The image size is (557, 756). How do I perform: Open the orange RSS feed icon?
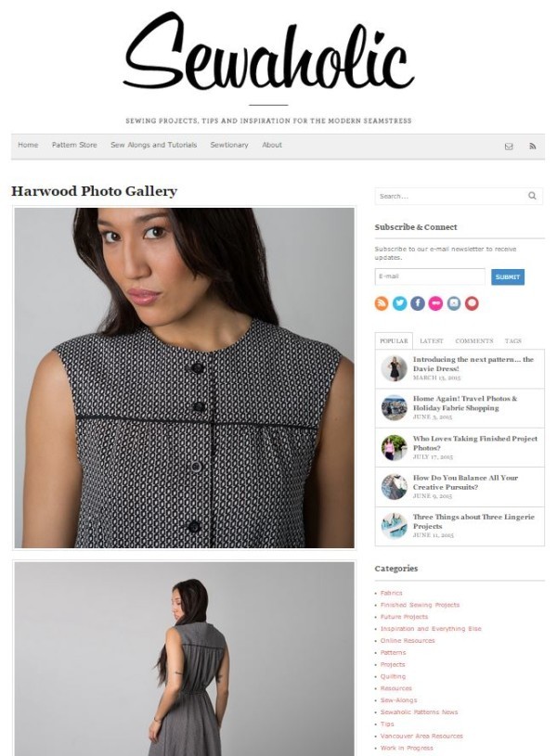[x=382, y=303]
